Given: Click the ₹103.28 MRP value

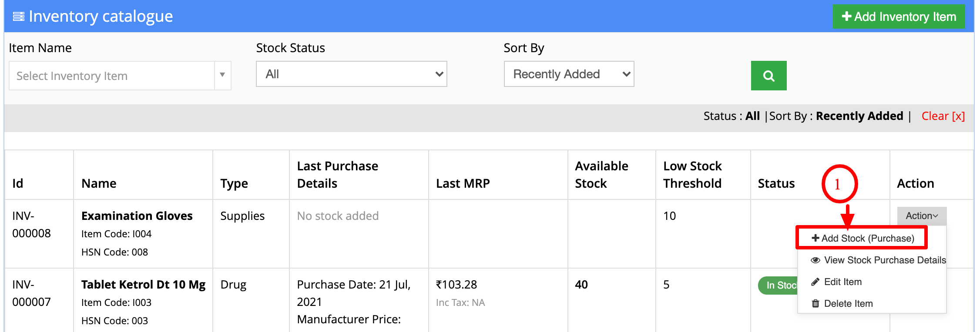Looking at the screenshot, I should pos(456,285).
